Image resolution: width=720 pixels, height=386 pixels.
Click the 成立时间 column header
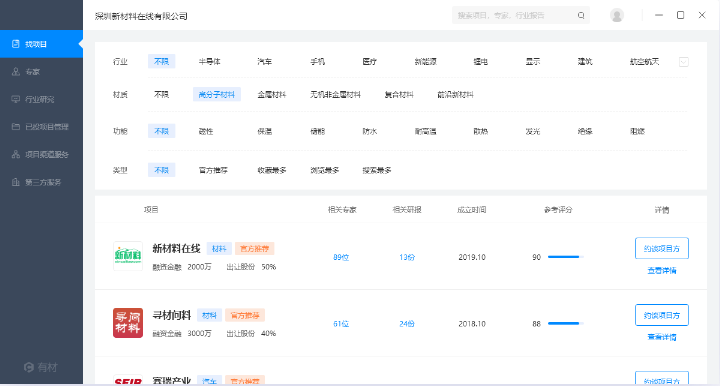pos(472,210)
